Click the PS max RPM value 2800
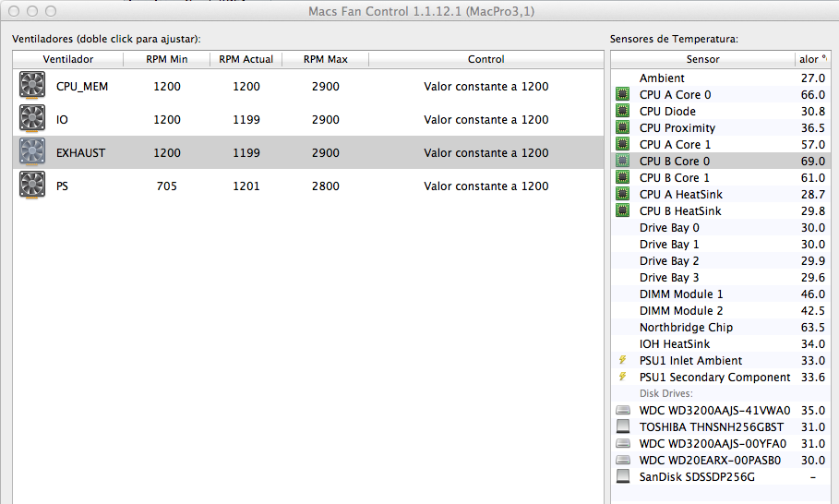Image resolution: width=839 pixels, height=504 pixels. pos(325,186)
